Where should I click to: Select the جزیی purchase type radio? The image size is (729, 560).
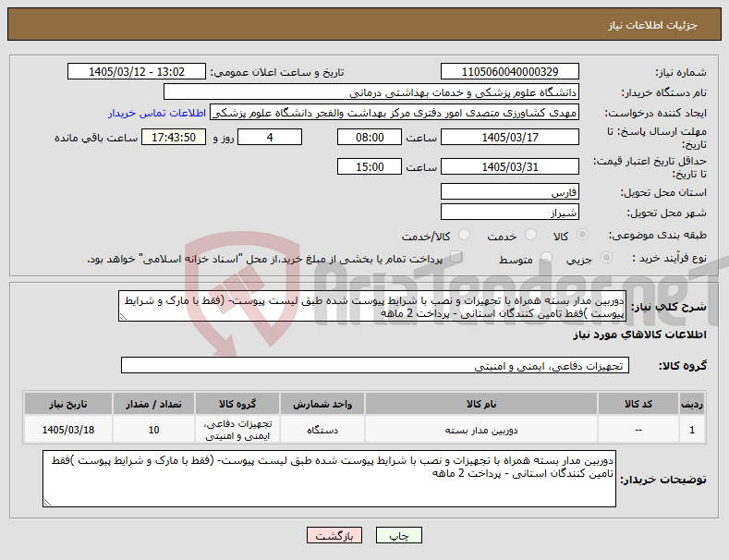(606, 257)
